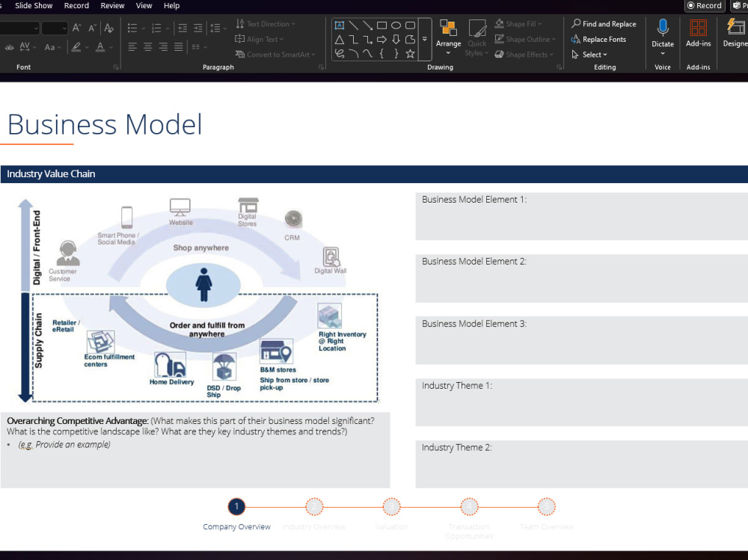
Task: Open the View tab
Action: click(144, 6)
